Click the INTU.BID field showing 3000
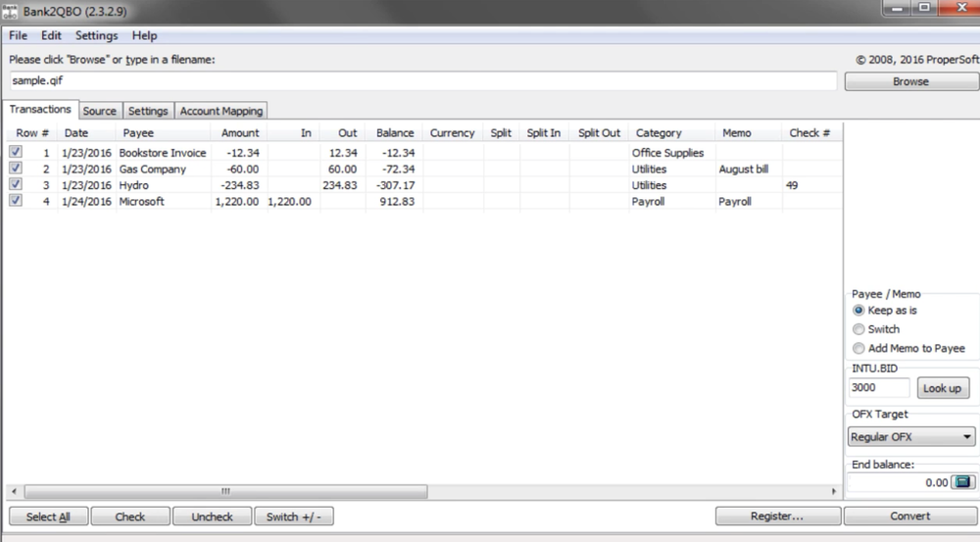 point(879,387)
